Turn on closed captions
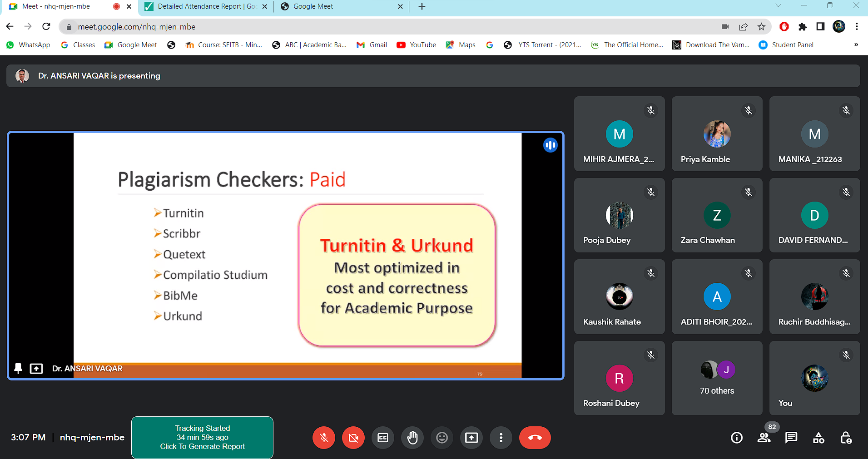 383,438
